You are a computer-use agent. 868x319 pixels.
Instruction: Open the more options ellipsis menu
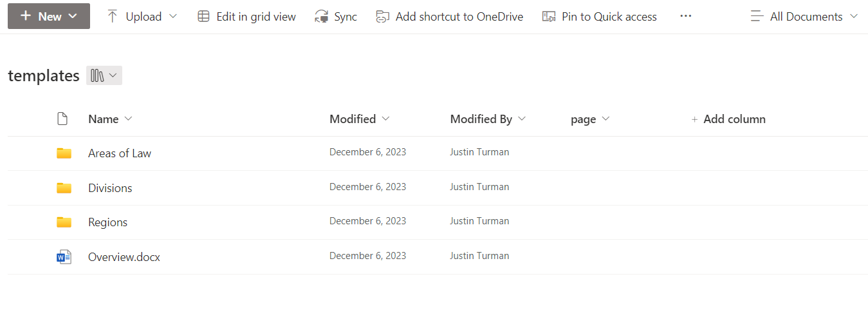686,17
